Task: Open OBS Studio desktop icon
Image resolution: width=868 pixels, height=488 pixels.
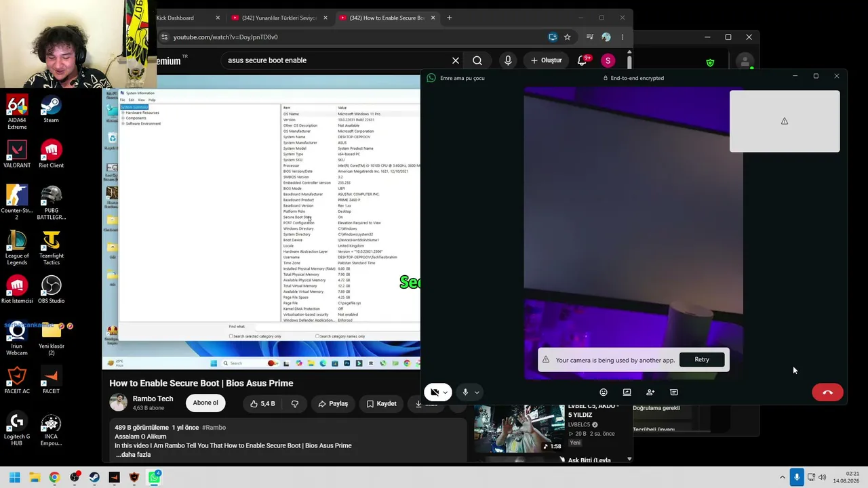Action: pyautogui.click(x=51, y=289)
